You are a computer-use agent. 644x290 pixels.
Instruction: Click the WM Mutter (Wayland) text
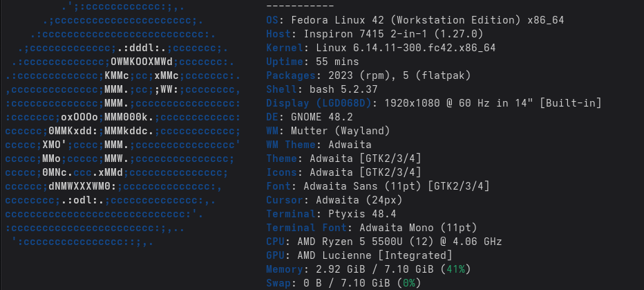pos(328,131)
